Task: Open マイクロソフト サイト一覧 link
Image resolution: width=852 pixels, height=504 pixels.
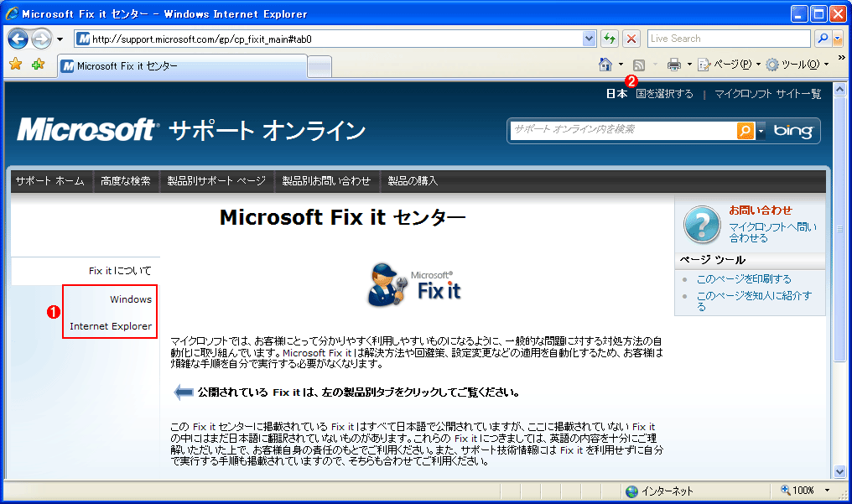Action: (x=768, y=94)
